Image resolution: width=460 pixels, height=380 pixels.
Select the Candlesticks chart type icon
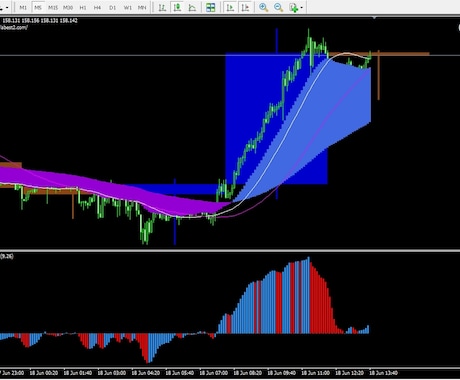pos(177,7)
